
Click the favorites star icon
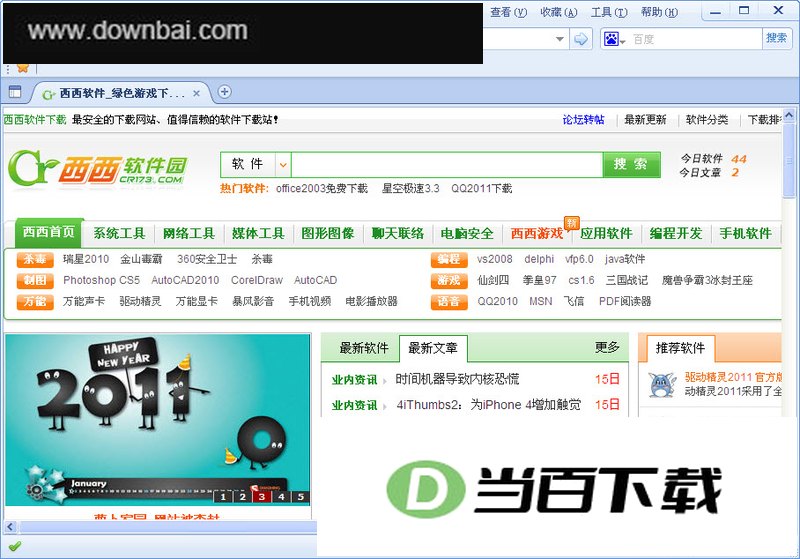[x=22, y=68]
